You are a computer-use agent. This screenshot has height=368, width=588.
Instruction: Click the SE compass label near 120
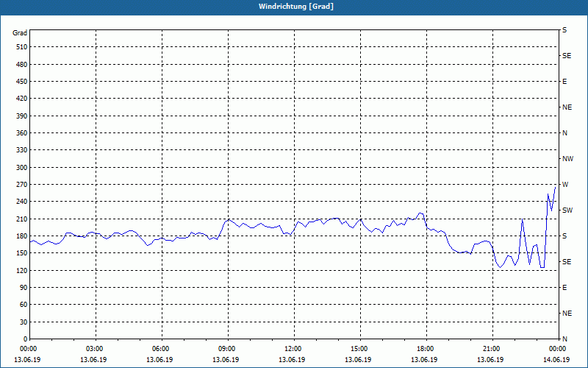click(567, 262)
